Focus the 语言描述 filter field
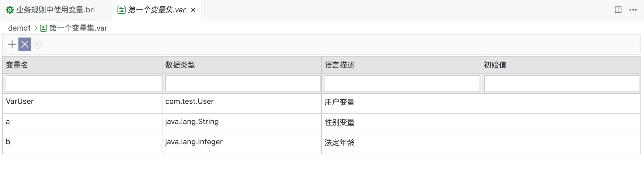This screenshot has height=172, width=644. [402, 83]
